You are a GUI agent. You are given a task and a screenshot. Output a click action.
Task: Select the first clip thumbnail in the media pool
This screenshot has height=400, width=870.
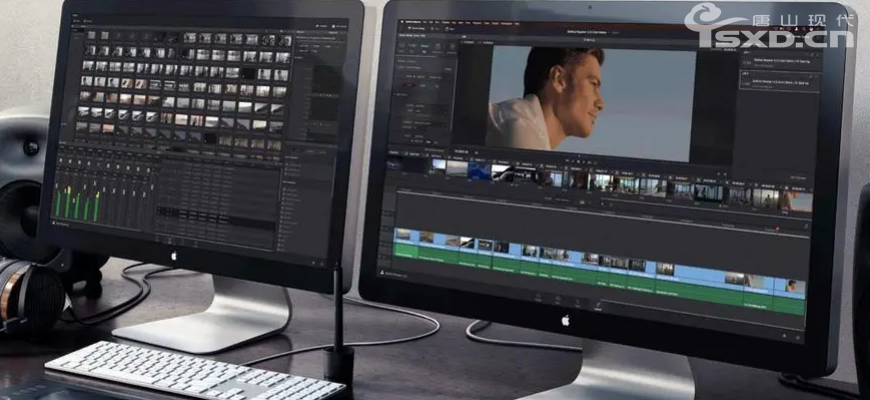point(92,35)
